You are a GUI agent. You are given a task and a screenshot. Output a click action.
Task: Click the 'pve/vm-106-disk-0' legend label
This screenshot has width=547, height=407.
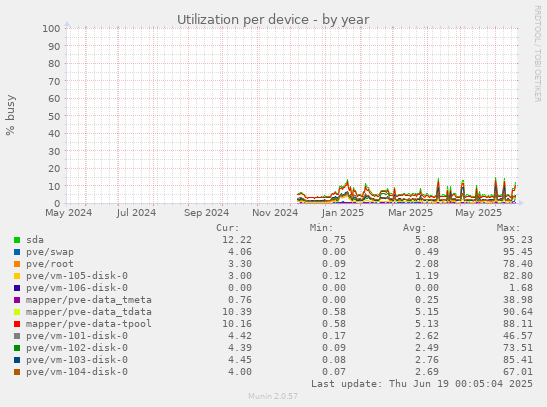click(77, 288)
